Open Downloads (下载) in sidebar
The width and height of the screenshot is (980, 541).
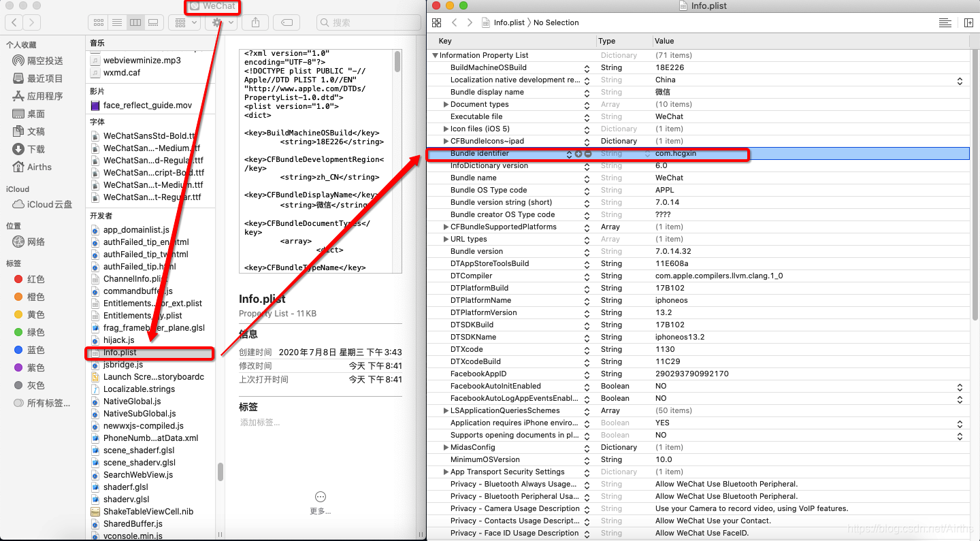click(x=30, y=149)
